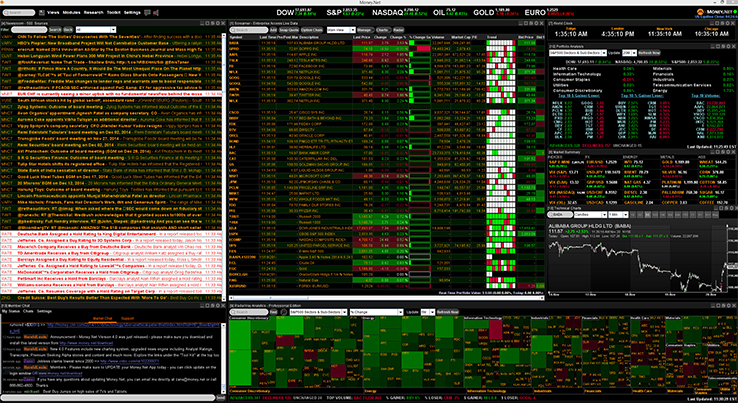Switch to the Market Chat tab
The image size is (738, 403).
coord(103,319)
